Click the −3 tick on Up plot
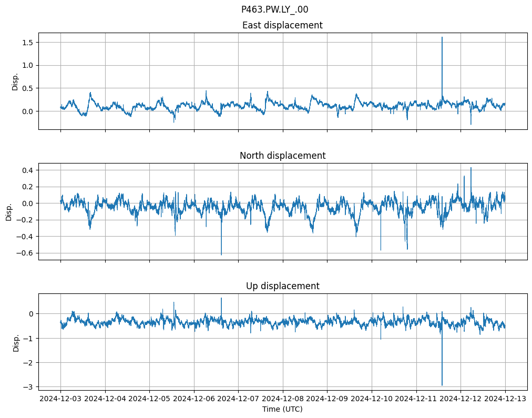 pos(28,387)
